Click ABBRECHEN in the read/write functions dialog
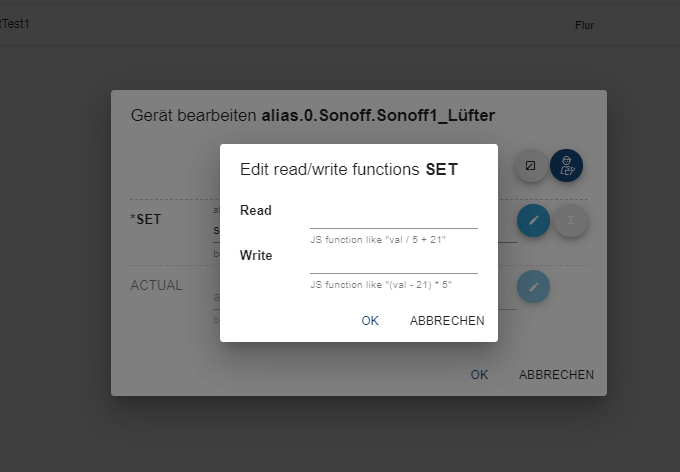Viewport: 680px width, 472px height. pyautogui.click(x=447, y=321)
